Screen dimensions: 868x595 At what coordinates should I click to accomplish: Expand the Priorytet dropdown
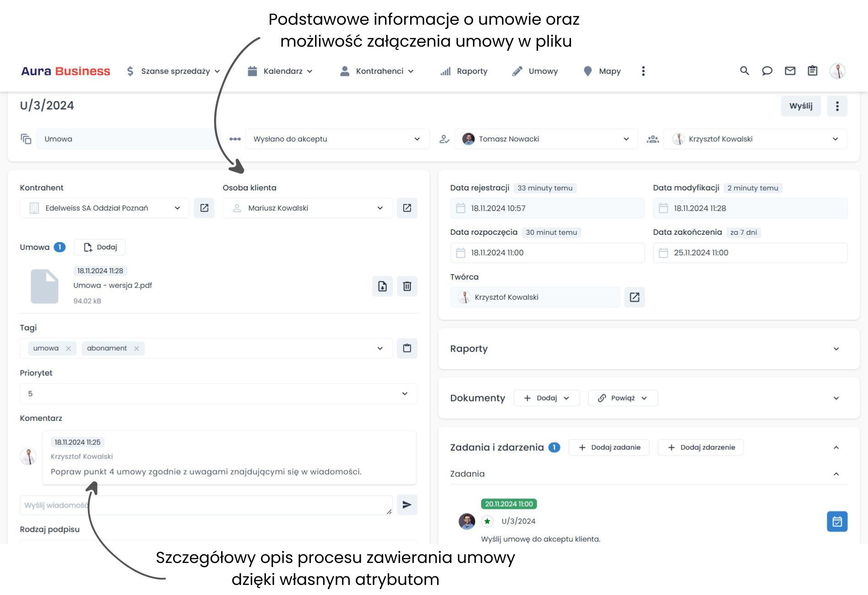[404, 393]
